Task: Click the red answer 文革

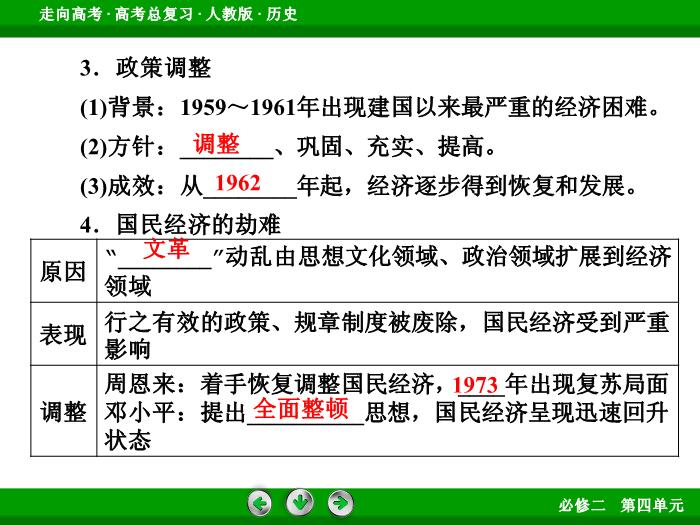Action: coord(166,248)
